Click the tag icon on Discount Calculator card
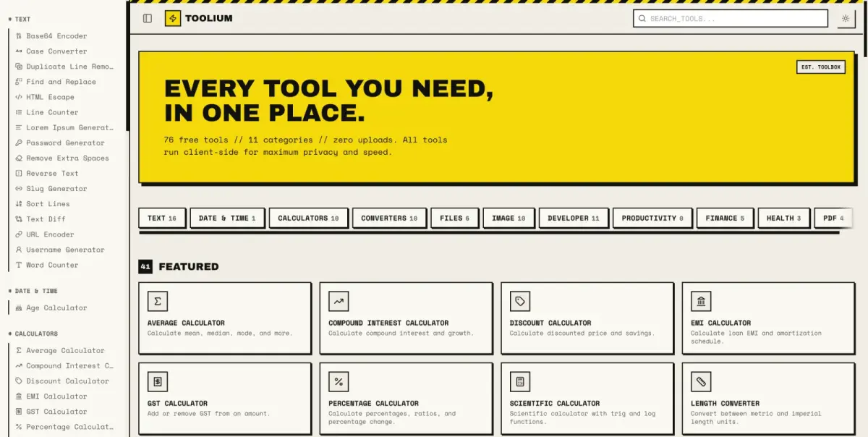Screen dimensions: 868x437 (519, 301)
